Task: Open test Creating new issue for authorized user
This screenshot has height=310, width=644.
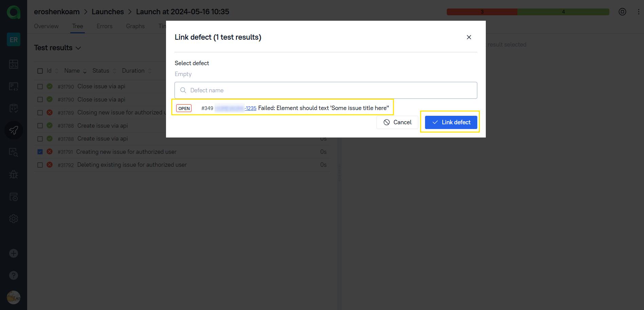Action: 126,152
